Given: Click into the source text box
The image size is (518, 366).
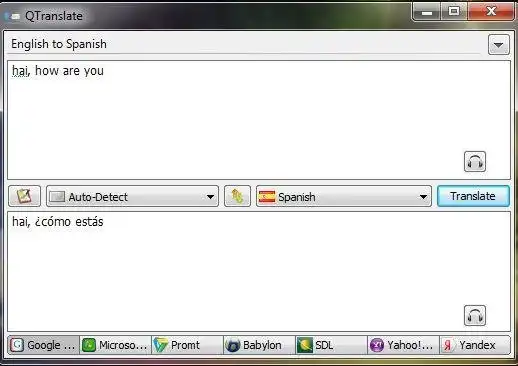Looking at the screenshot, I should [x=259, y=120].
